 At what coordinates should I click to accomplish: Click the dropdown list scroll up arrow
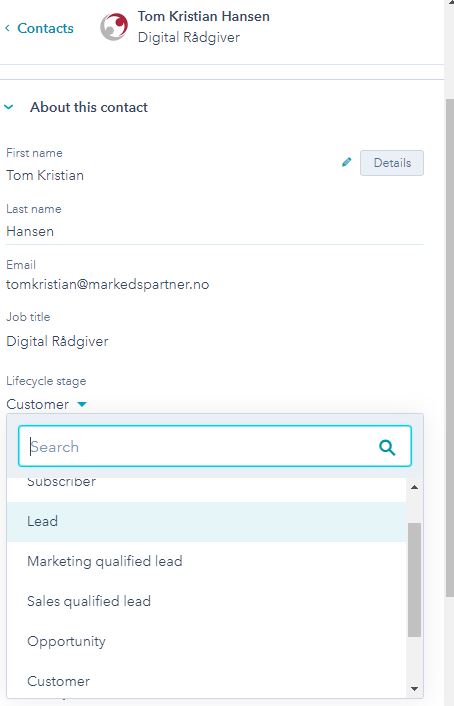[x=414, y=487]
